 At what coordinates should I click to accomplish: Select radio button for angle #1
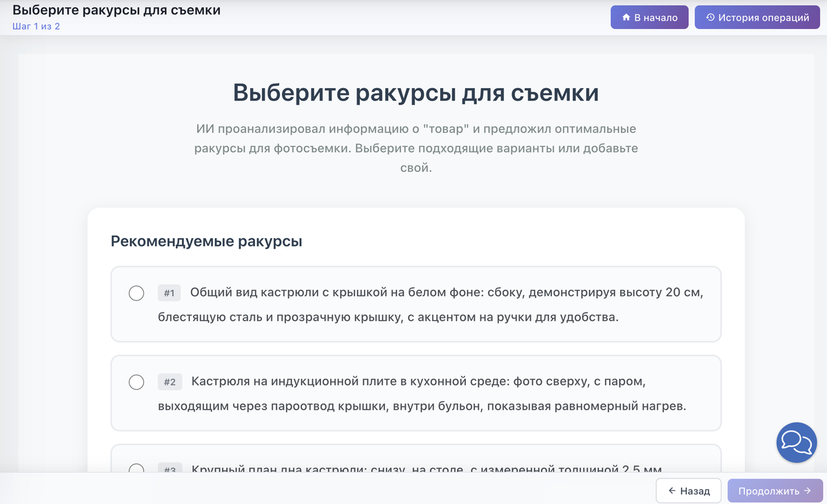tap(136, 293)
